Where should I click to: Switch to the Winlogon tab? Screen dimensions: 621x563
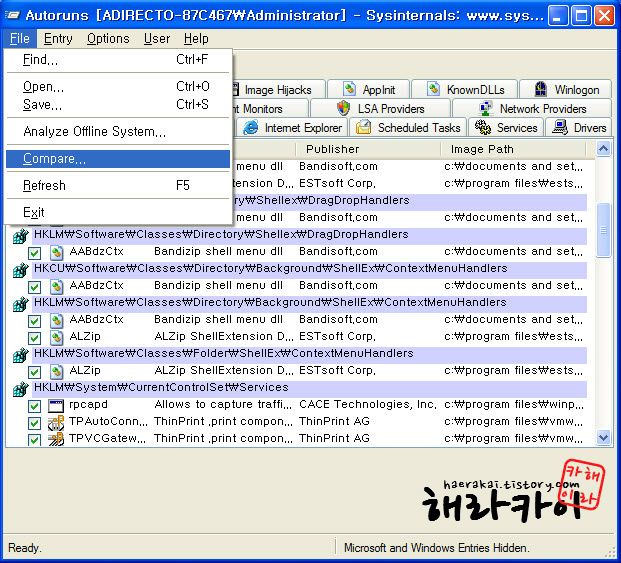(566, 90)
